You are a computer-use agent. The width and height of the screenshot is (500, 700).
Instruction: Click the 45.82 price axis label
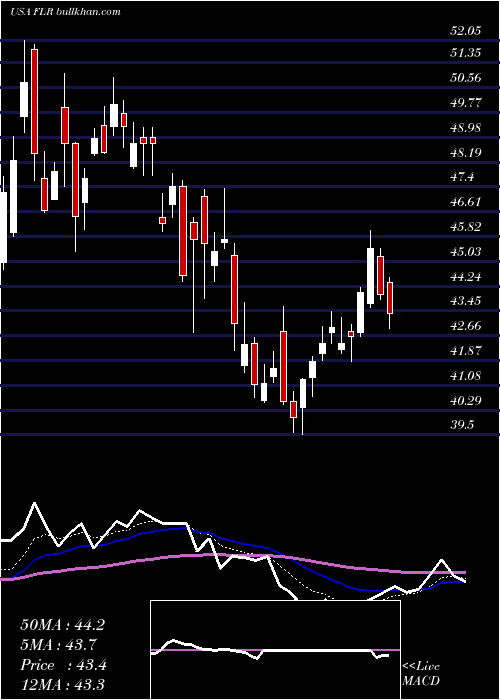tap(466, 227)
